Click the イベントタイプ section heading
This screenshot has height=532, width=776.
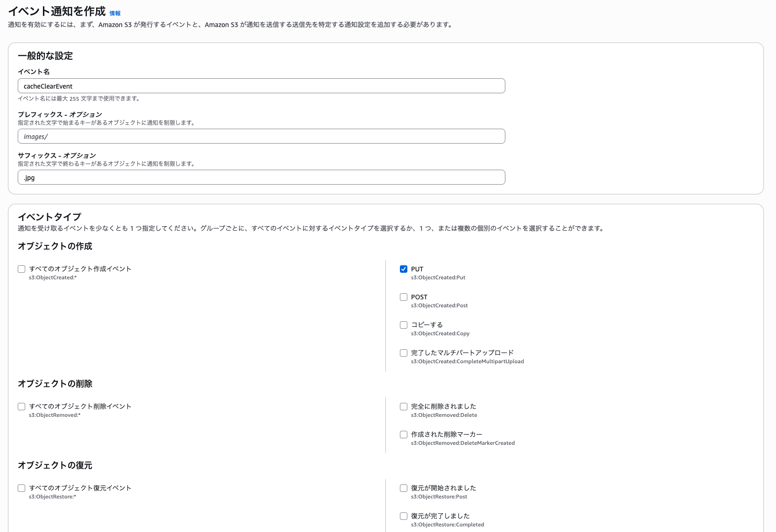point(49,217)
